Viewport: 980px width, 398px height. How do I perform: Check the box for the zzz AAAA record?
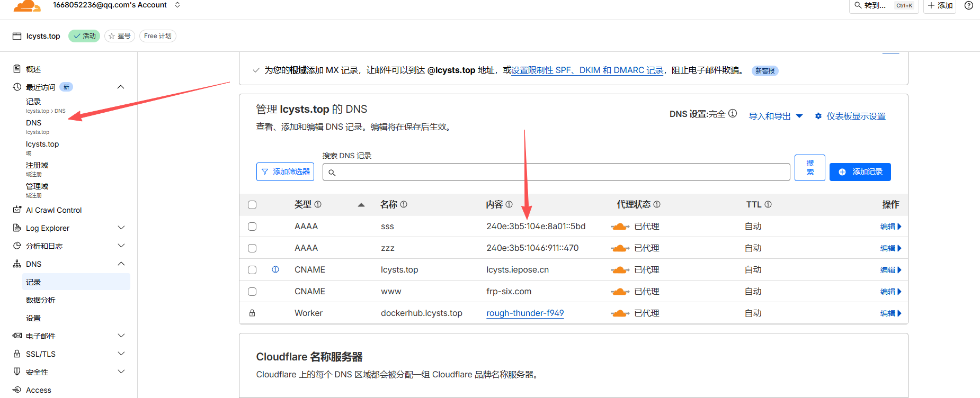[x=252, y=248]
